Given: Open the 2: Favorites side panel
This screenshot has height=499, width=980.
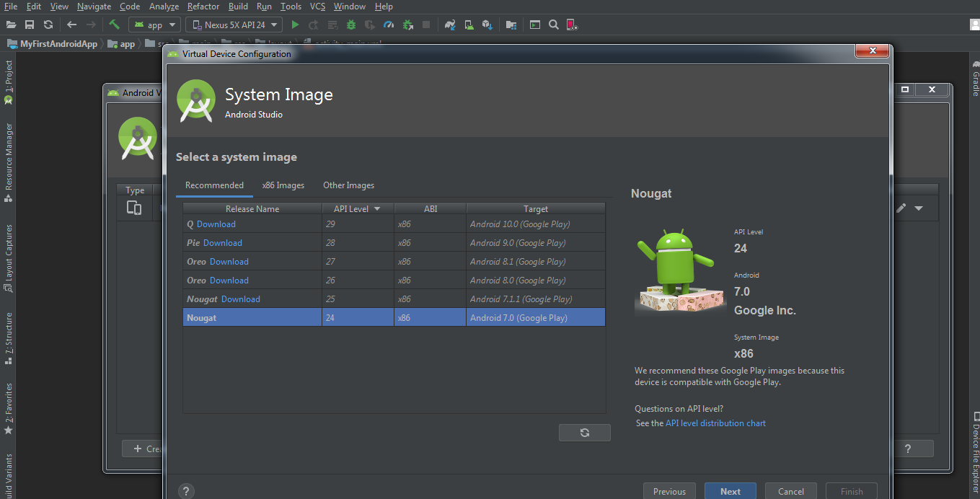Looking at the screenshot, I should [9, 408].
